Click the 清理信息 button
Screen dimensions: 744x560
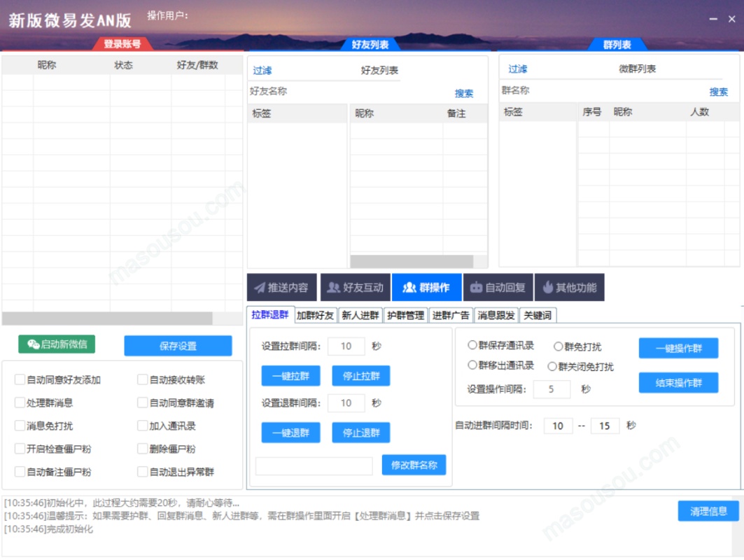(x=708, y=510)
